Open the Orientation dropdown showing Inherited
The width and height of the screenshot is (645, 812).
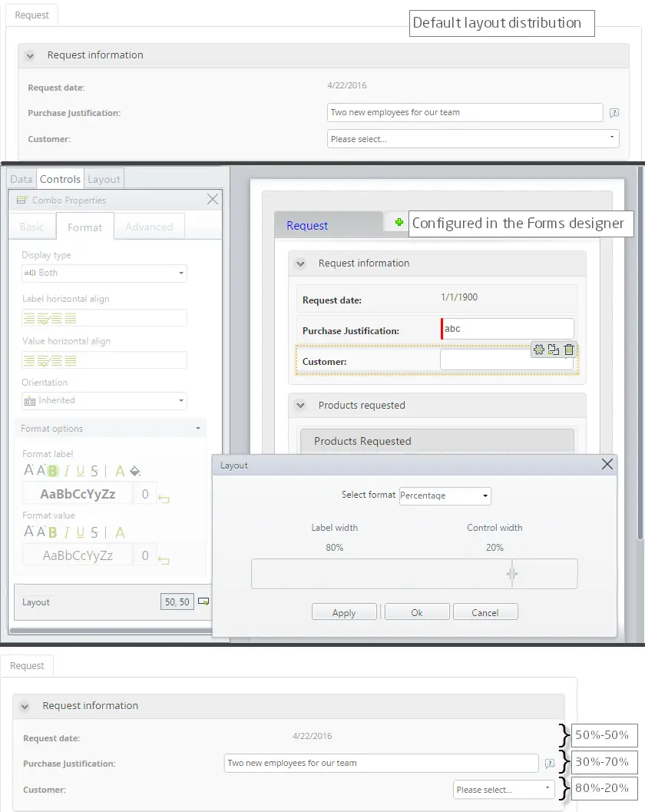(104, 400)
